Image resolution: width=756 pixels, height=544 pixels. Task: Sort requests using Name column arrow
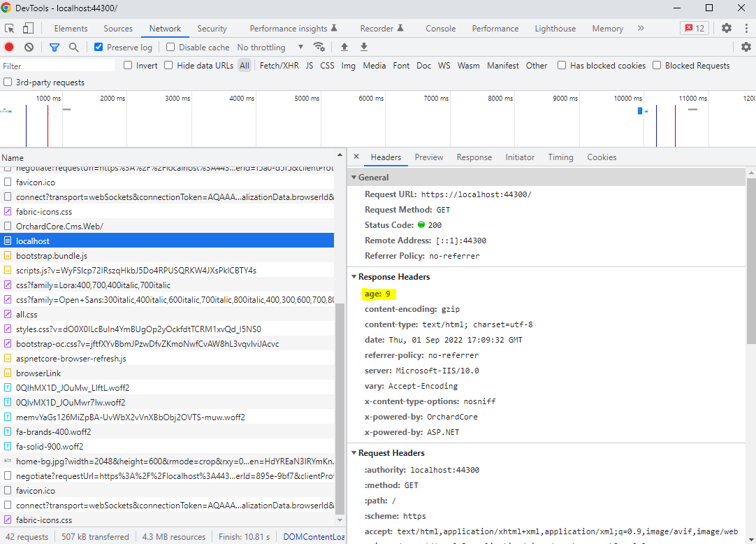(x=340, y=155)
